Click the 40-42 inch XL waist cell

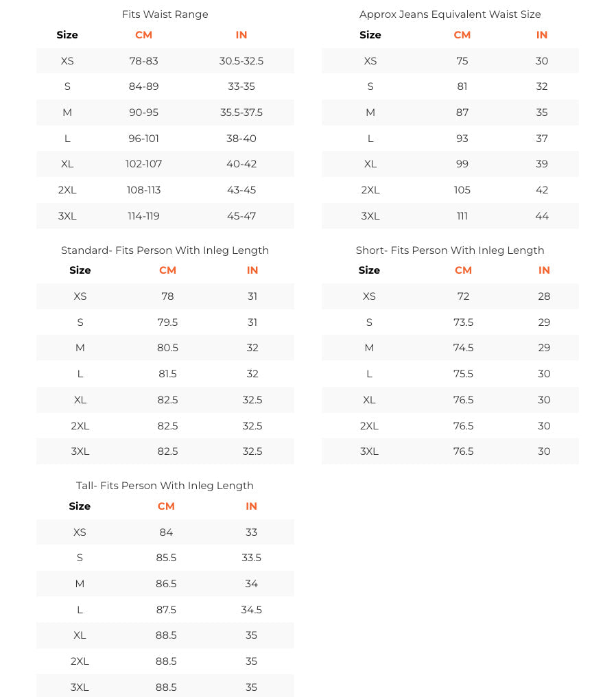point(241,164)
